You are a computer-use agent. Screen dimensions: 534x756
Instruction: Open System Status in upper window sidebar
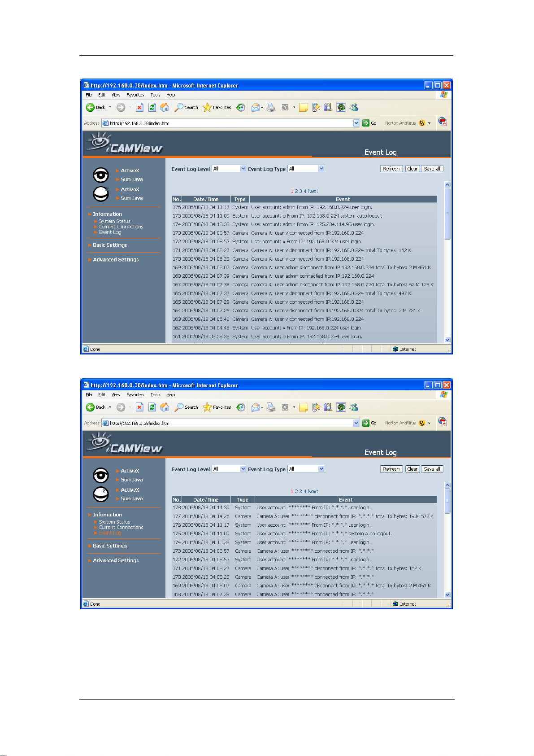click(114, 221)
